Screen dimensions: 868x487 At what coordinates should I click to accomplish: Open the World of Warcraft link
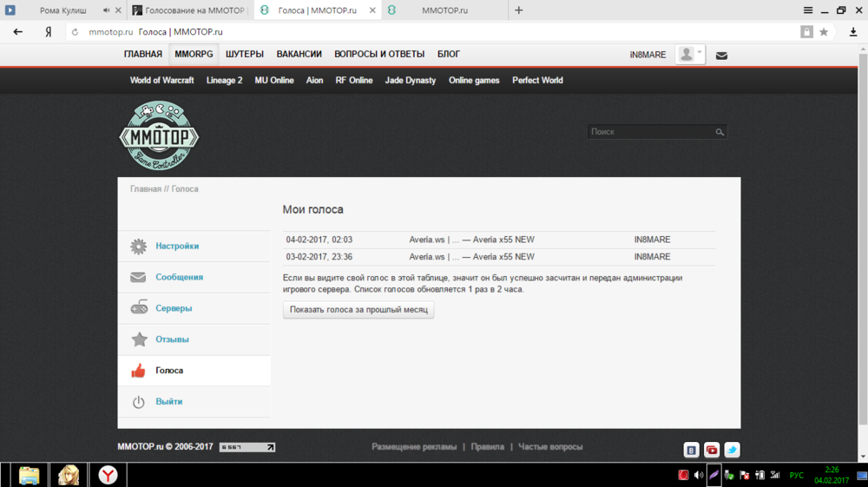click(163, 81)
